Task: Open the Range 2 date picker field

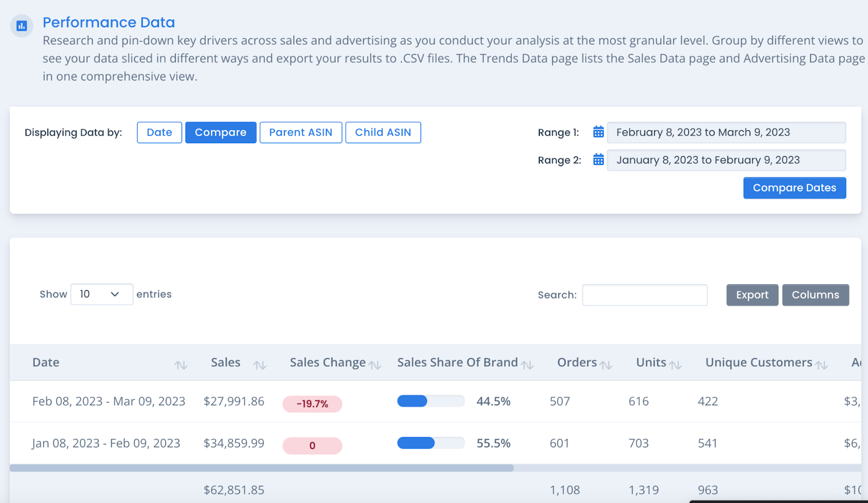Action: pos(726,160)
